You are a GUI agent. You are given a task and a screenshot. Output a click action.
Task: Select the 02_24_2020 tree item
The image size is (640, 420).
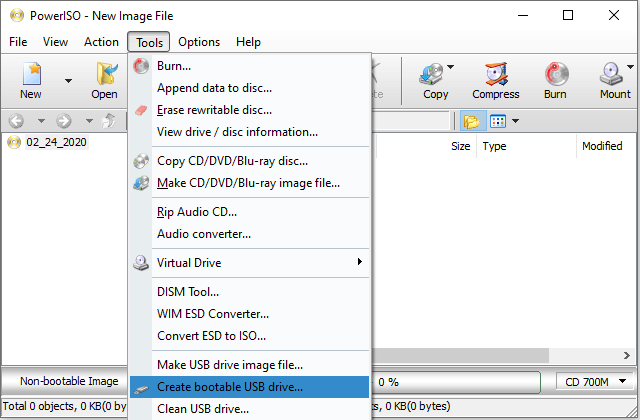[56, 142]
